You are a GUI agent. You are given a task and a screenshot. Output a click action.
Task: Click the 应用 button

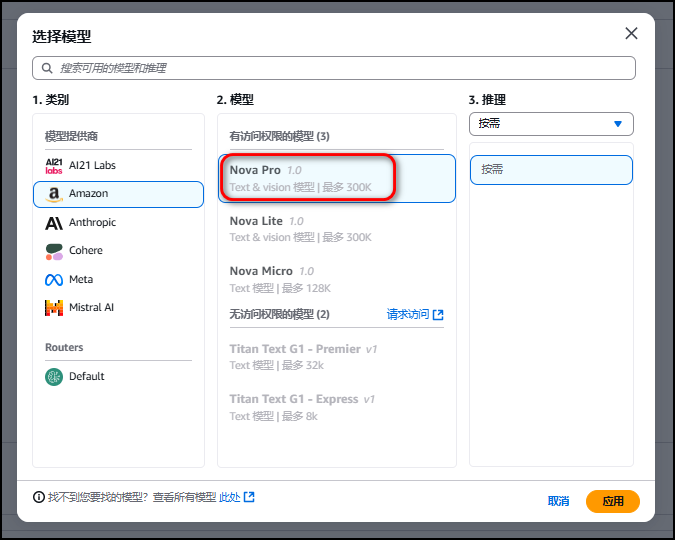tap(613, 501)
